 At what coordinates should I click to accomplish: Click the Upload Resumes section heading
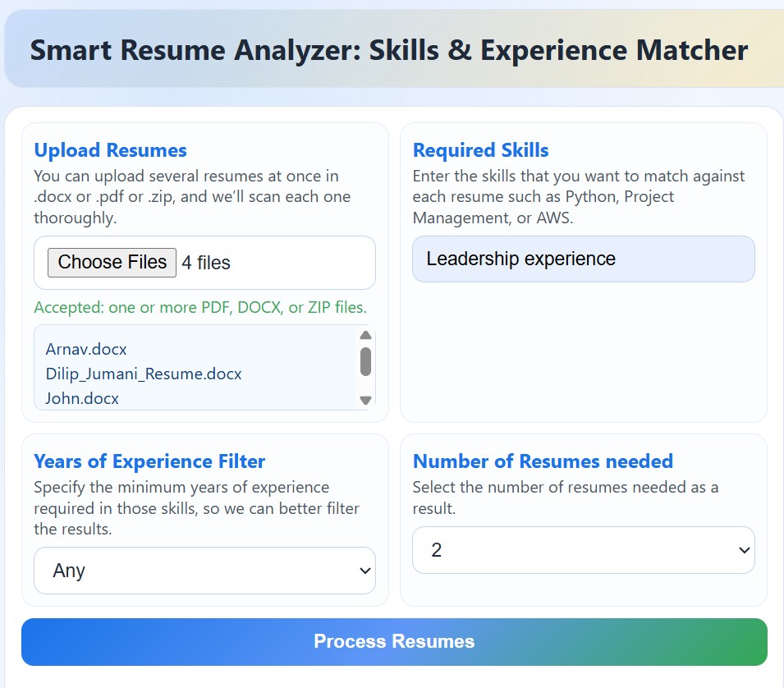tap(109, 150)
